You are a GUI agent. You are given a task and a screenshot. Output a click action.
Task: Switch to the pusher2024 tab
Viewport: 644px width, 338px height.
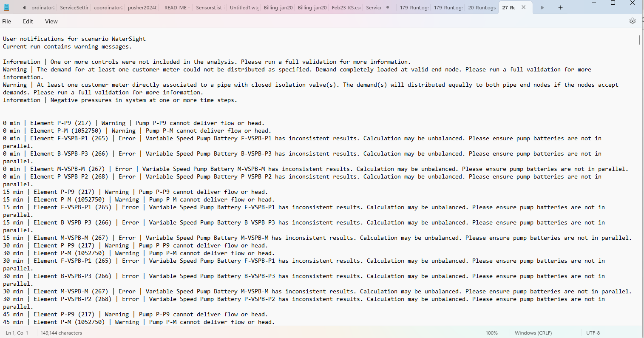click(142, 8)
